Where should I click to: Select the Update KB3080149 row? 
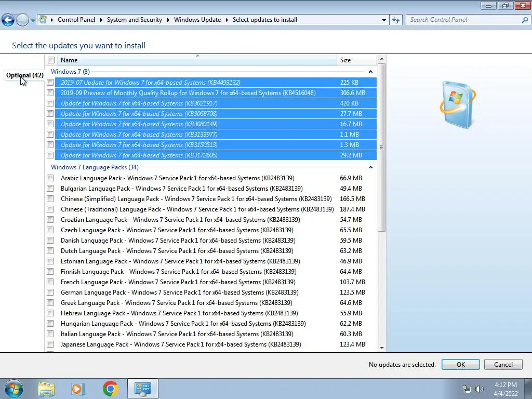[x=216, y=124]
